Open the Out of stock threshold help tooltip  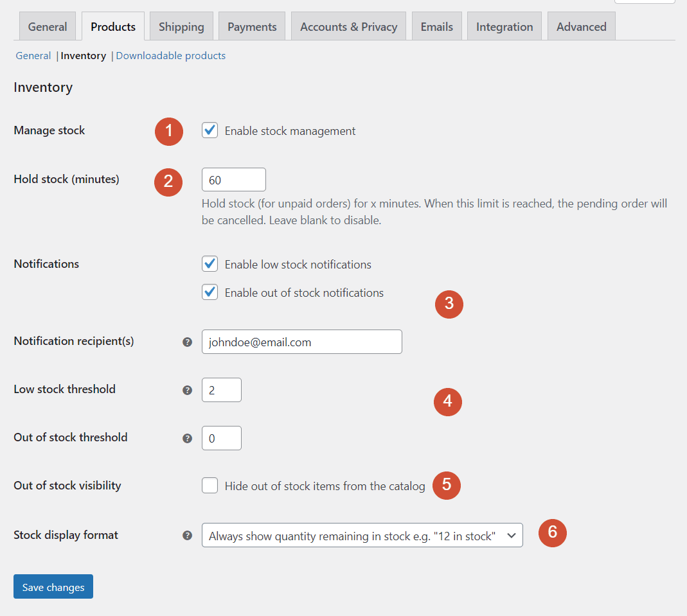(187, 438)
